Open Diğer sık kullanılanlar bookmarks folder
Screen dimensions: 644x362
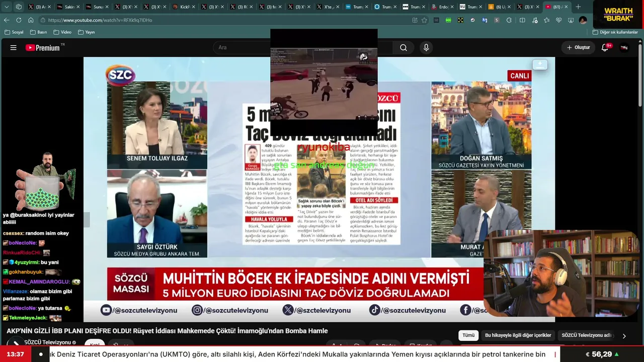pyautogui.click(x=615, y=32)
